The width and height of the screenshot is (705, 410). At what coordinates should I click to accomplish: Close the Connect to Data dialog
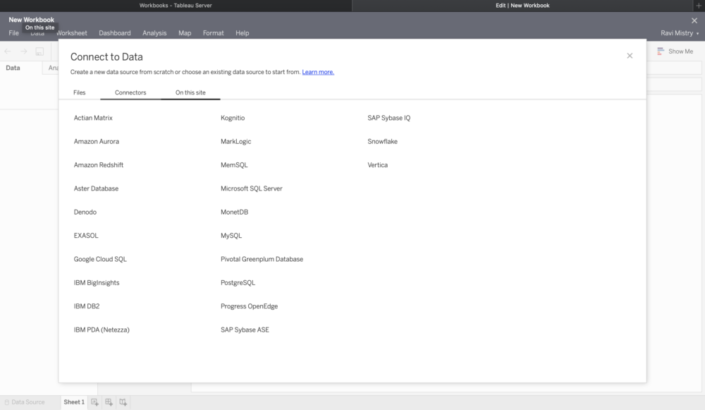pos(629,56)
